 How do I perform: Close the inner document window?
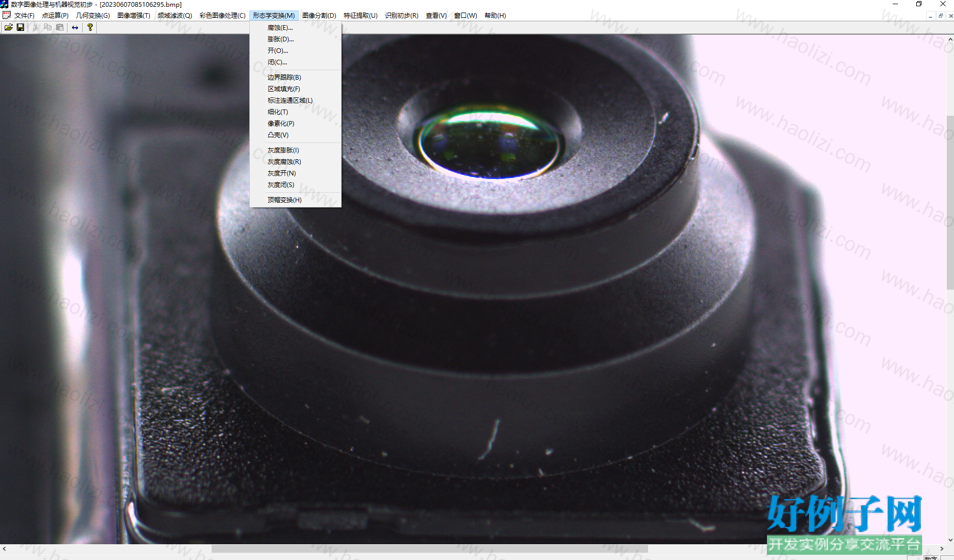[x=950, y=16]
